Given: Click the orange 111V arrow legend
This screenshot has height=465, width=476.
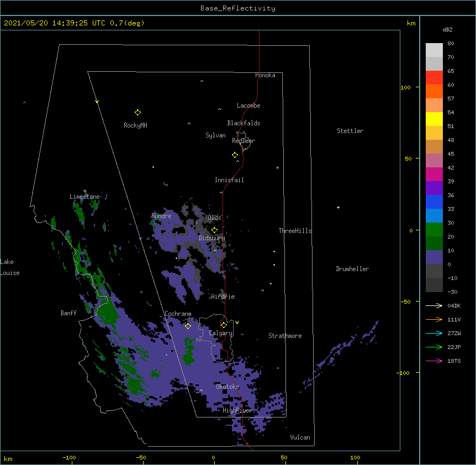Looking at the screenshot, I should coord(434,319).
